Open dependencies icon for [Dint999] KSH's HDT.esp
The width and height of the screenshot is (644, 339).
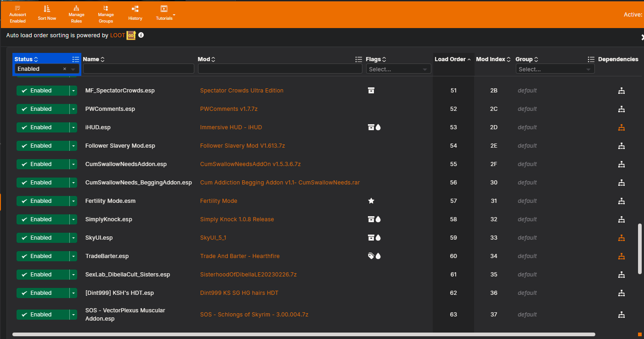[621, 293]
